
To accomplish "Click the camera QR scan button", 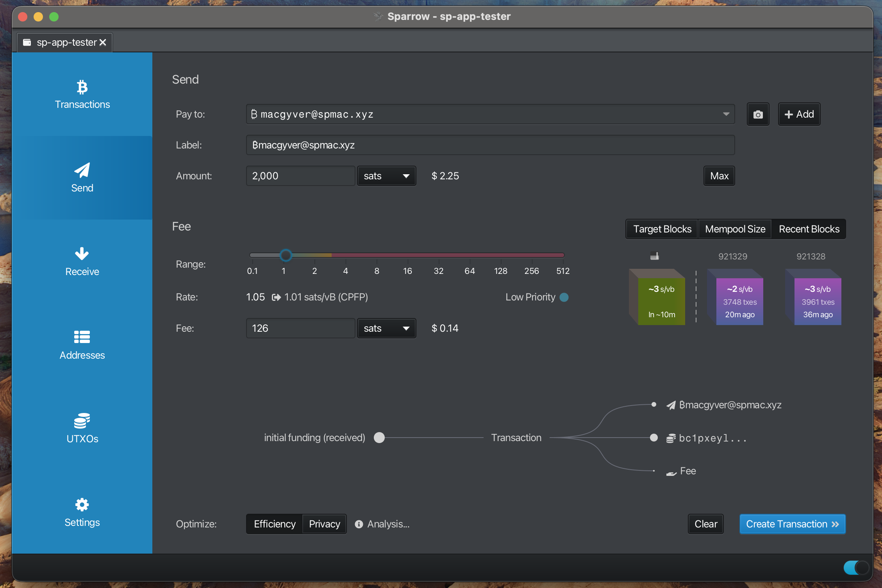I will pyautogui.click(x=758, y=114).
